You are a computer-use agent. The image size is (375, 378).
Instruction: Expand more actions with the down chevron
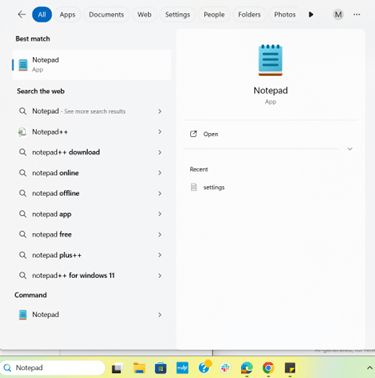click(x=350, y=149)
